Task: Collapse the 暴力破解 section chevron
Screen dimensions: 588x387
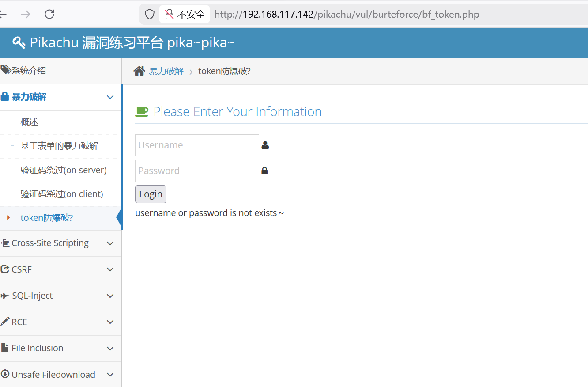Action: click(110, 97)
